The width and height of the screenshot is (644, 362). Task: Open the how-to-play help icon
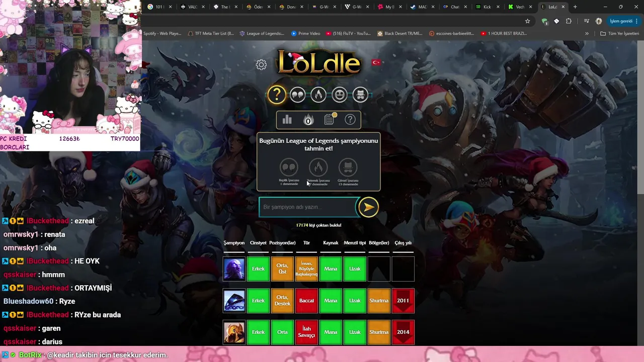click(x=350, y=120)
